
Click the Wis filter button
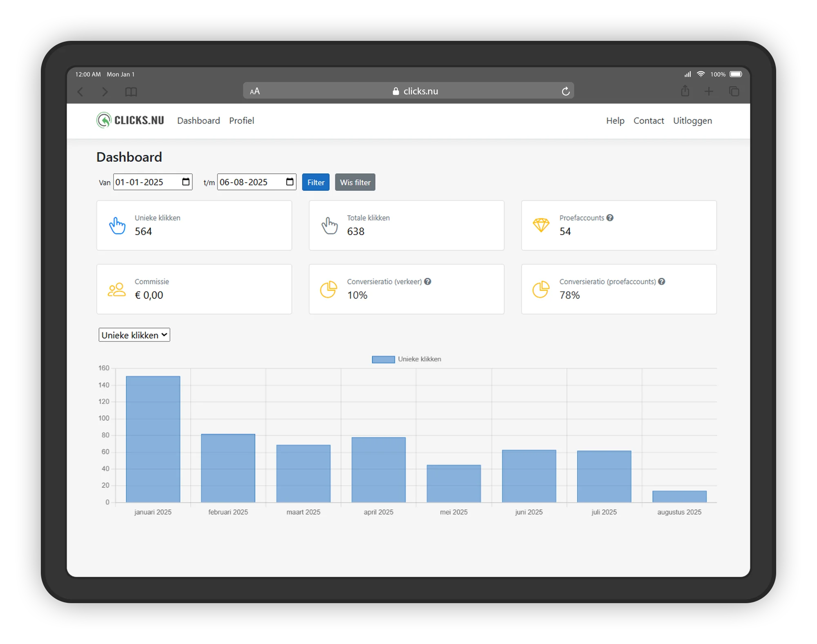[x=355, y=182]
